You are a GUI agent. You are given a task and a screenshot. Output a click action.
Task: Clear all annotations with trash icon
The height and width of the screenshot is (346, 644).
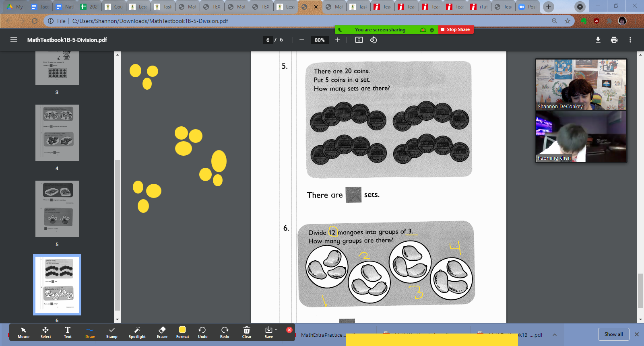click(x=247, y=332)
